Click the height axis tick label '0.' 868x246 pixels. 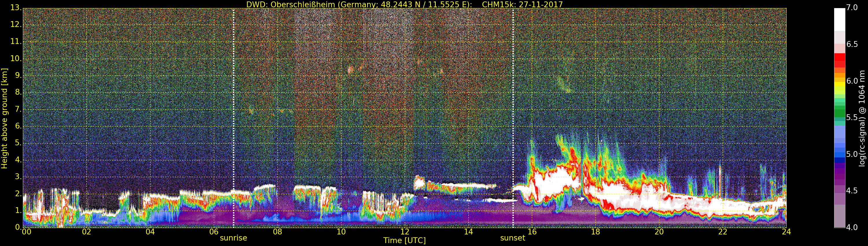[18, 227]
